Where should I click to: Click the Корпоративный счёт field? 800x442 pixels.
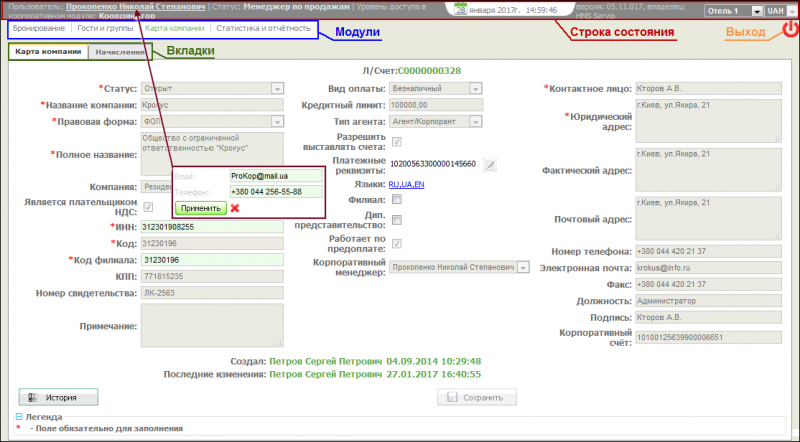[x=708, y=337]
